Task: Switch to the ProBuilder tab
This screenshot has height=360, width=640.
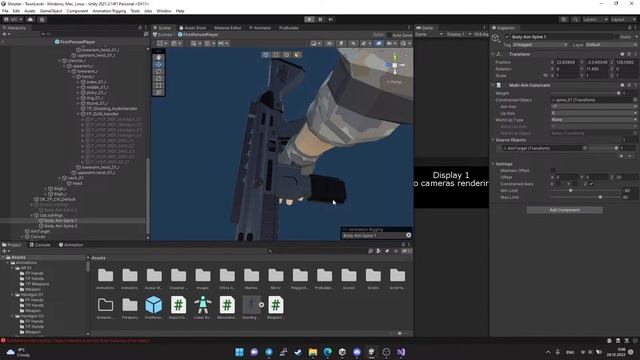Action: point(289,28)
